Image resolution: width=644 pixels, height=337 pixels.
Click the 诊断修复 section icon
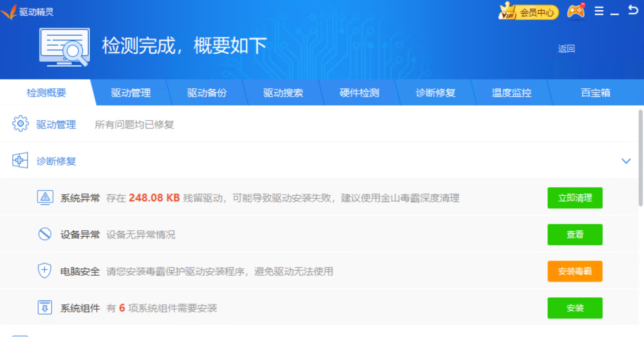(x=20, y=160)
